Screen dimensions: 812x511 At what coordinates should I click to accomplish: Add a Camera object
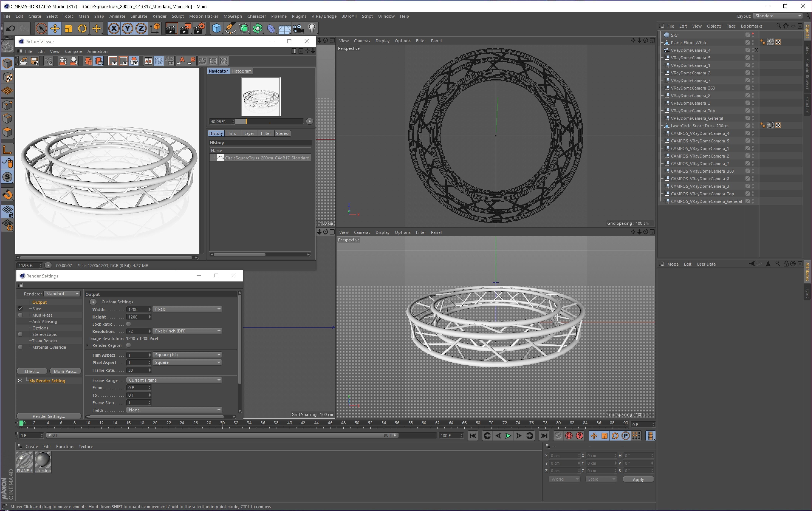[x=298, y=29]
